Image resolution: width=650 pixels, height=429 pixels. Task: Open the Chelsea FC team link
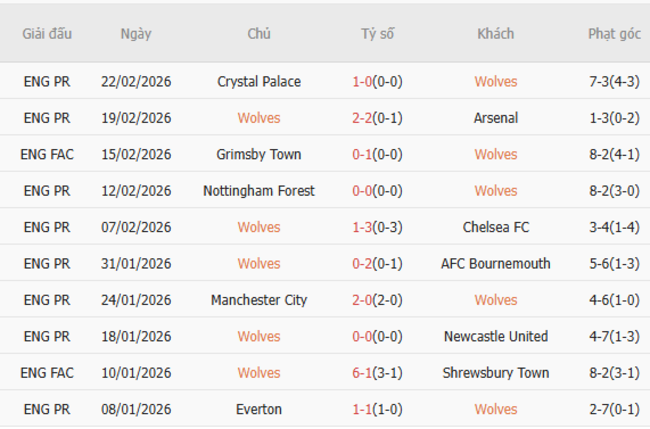coord(496,227)
